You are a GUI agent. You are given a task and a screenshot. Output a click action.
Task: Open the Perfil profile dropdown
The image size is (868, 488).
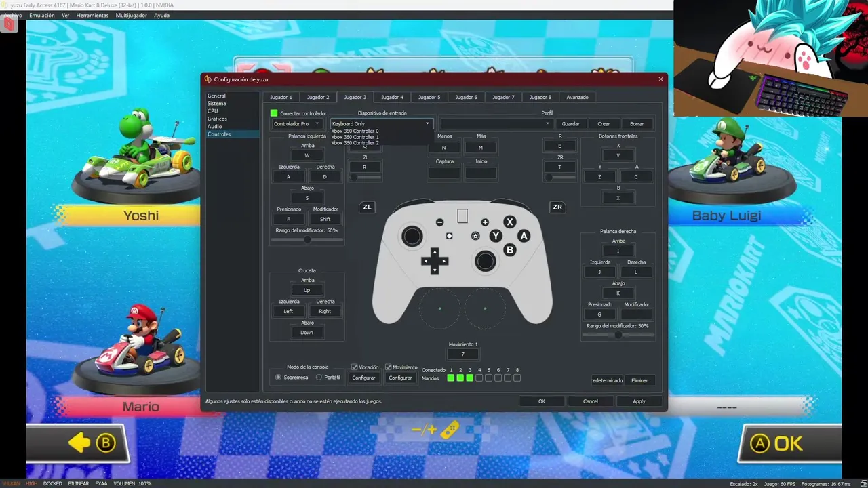click(x=496, y=124)
